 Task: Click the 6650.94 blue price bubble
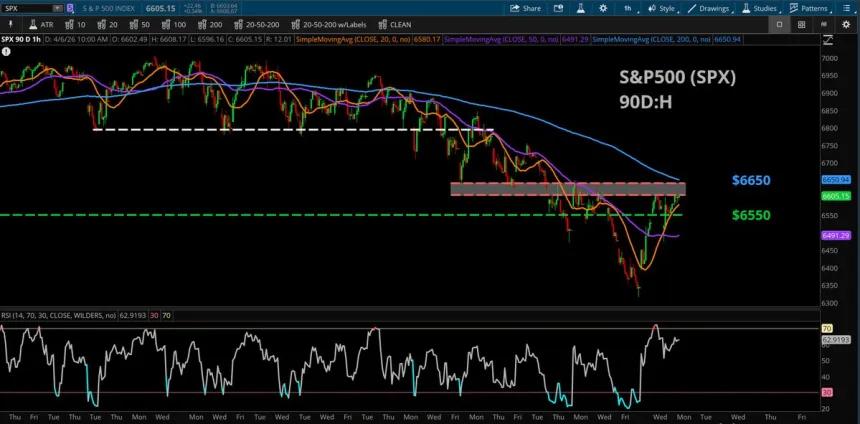click(836, 179)
